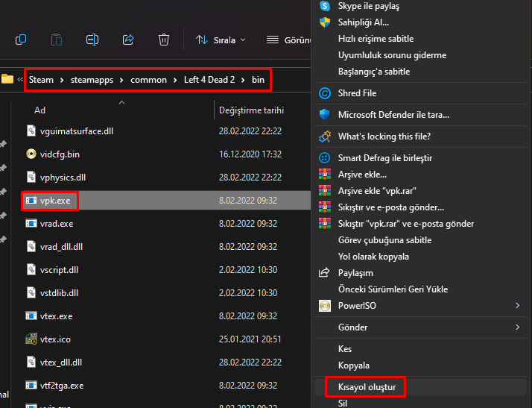Open the Sırala sort dropdown
This screenshot has height=408, width=532.
[221, 40]
